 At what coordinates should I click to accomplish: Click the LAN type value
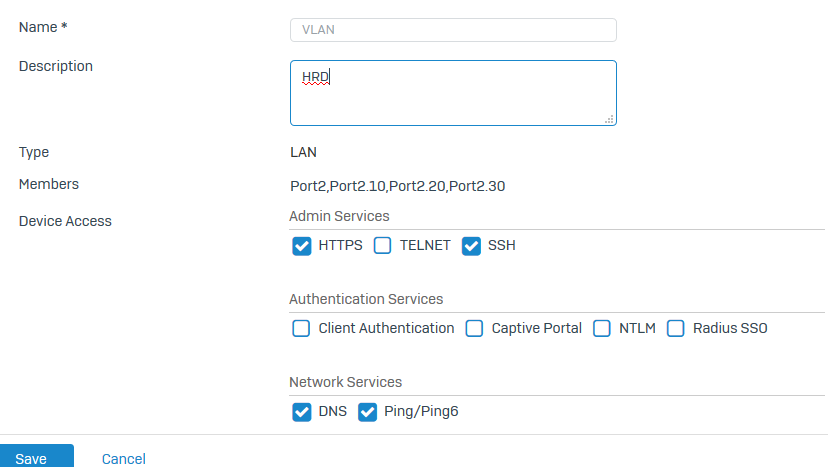pyautogui.click(x=303, y=153)
